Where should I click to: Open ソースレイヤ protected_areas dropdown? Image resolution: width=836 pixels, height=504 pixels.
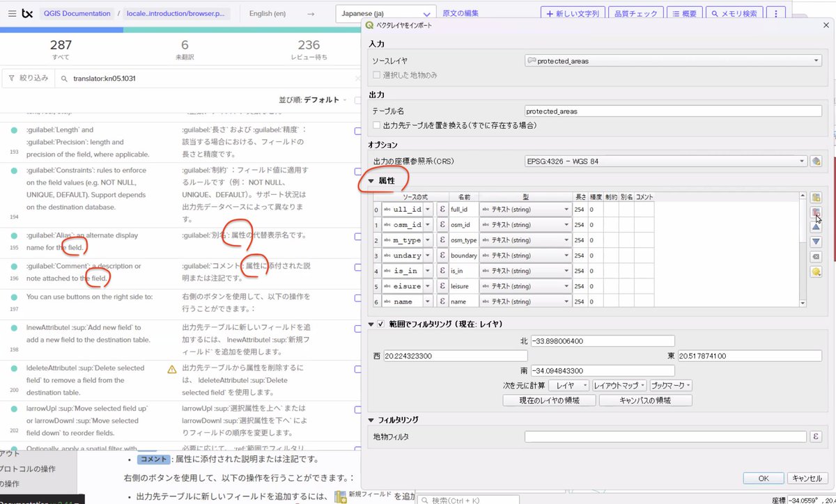673,61
